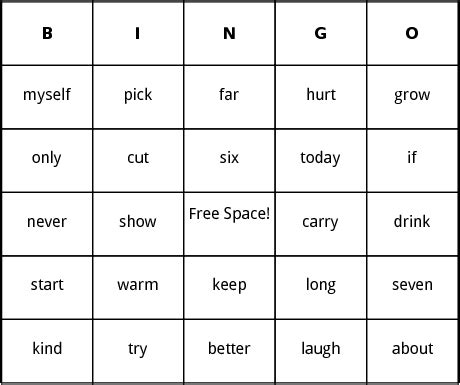The height and width of the screenshot is (385, 460).
Task: Select the word warm
Action: [x=138, y=285]
